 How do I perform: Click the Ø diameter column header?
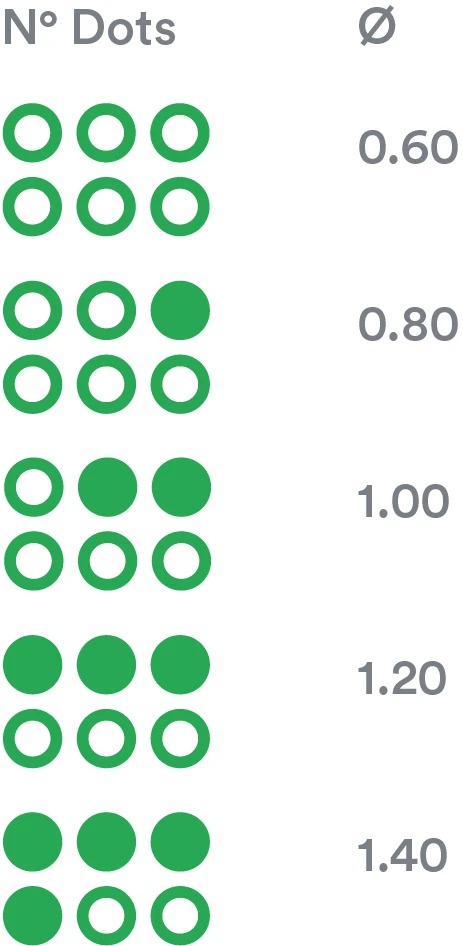tap(377, 29)
